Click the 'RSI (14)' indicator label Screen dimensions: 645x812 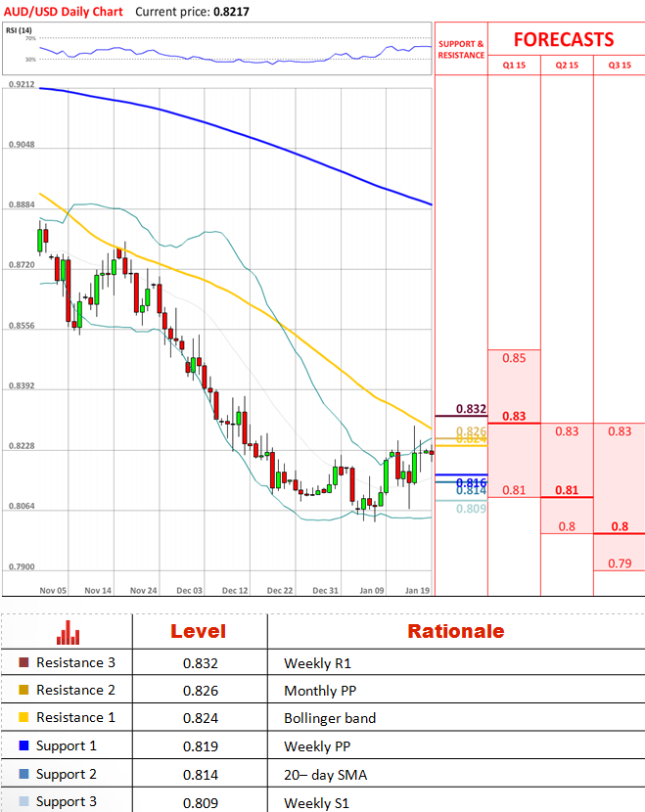pyautogui.click(x=19, y=30)
